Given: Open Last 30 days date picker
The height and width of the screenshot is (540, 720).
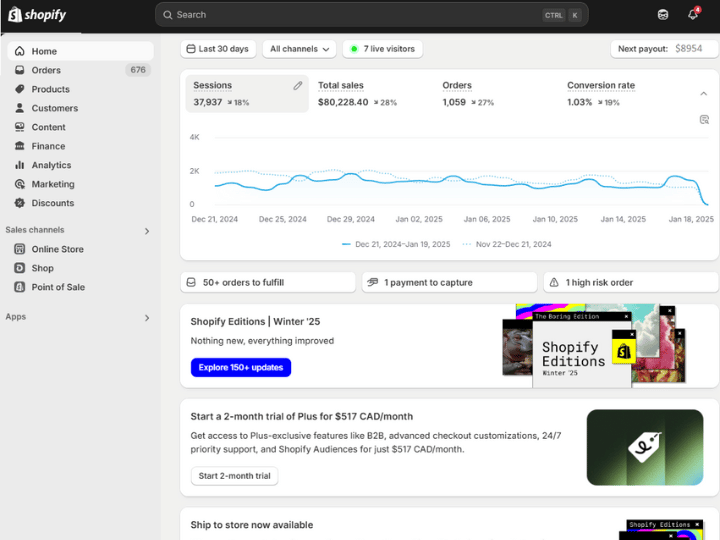Looking at the screenshot, I should click(217, 49).
